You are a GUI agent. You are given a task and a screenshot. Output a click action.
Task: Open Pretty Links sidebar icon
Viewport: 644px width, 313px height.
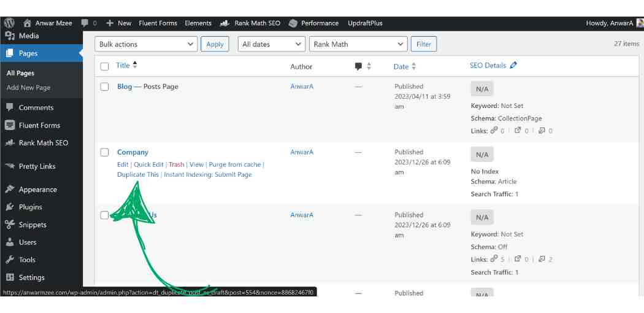click(9, 166)
